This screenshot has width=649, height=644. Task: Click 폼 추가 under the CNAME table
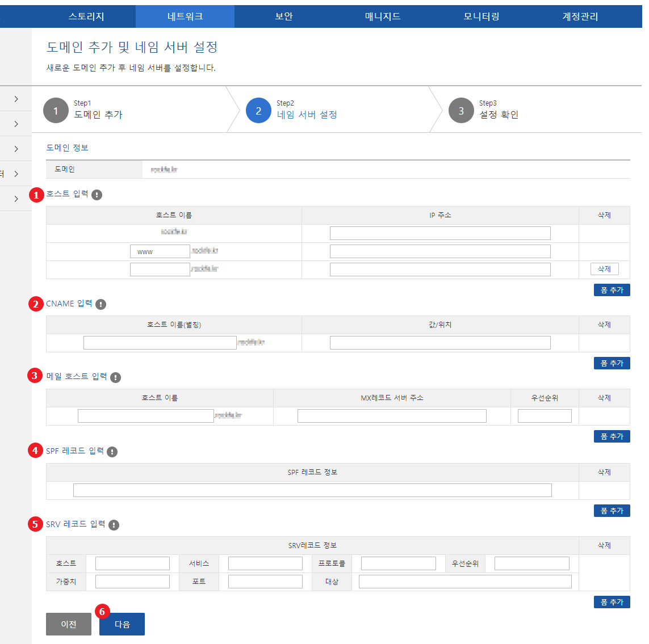612,363
